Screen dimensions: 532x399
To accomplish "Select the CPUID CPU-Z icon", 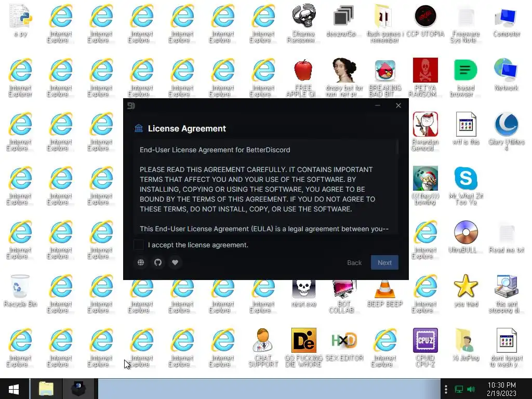I will 425,348.
